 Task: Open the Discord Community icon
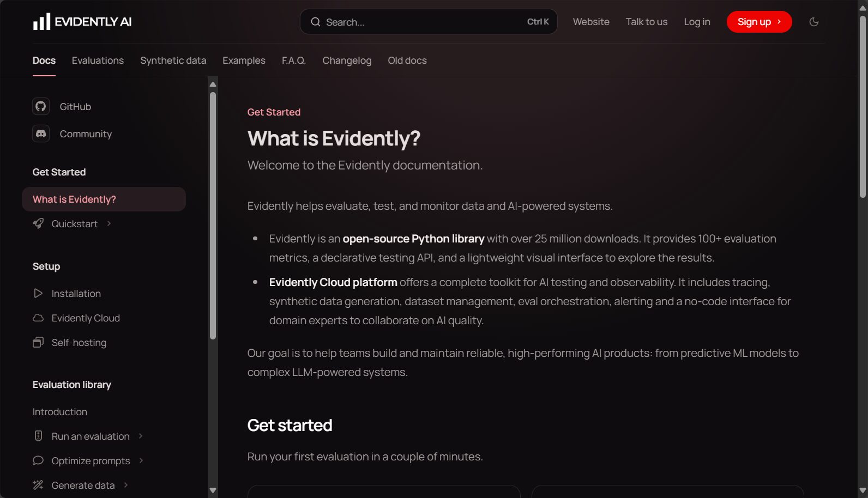41,133
